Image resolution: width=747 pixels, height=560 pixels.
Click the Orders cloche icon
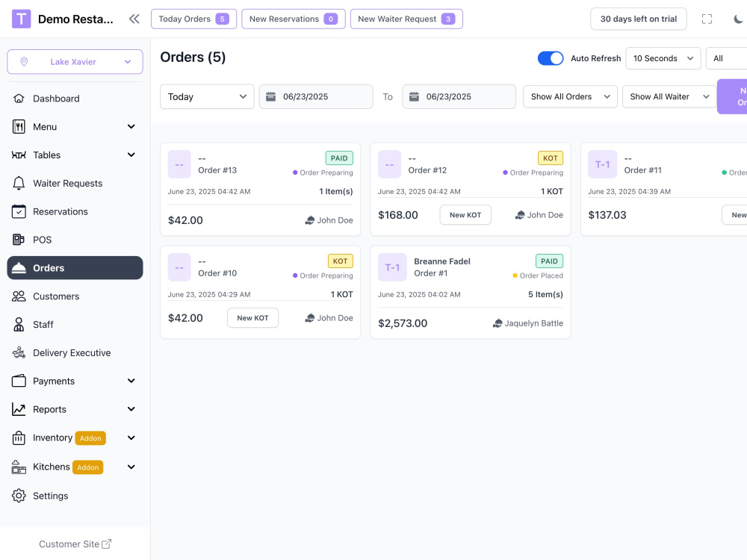tap(19, 268)
